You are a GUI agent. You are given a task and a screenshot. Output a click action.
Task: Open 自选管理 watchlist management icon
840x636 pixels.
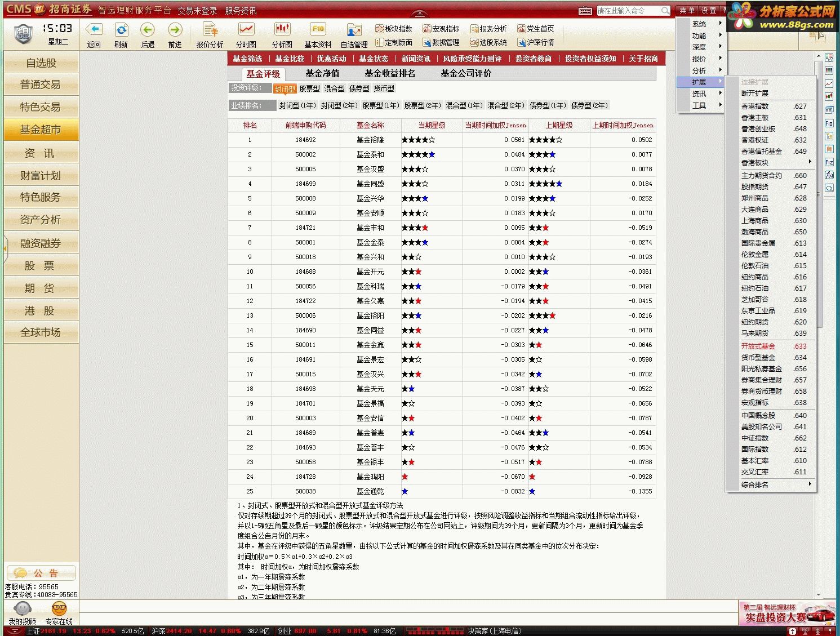(354, 30)
